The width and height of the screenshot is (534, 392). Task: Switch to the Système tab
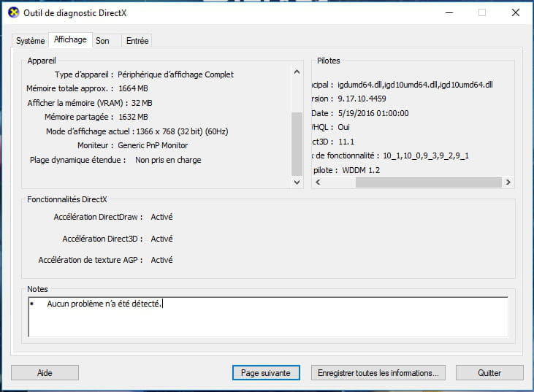point(30,41)
